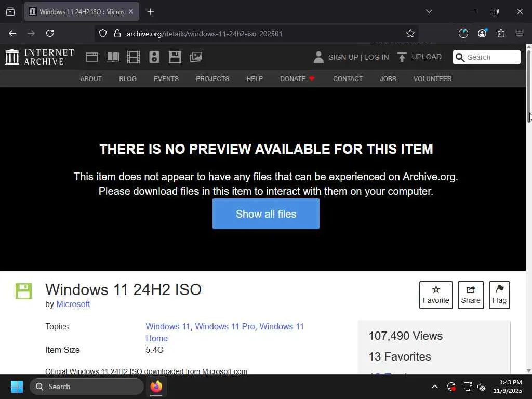Open the Extensions puzzle icon

pos(501,33)
